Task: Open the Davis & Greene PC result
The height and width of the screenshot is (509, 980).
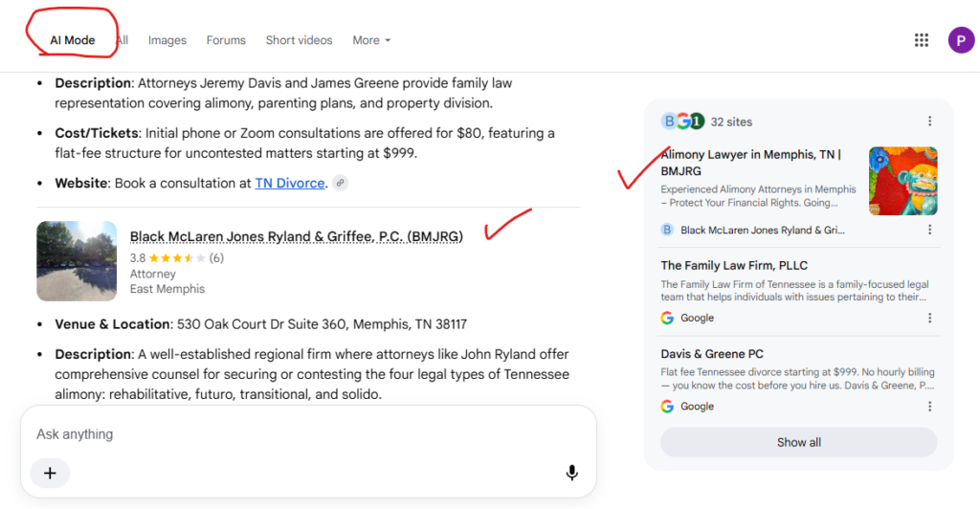Action: tap(712, 353)
